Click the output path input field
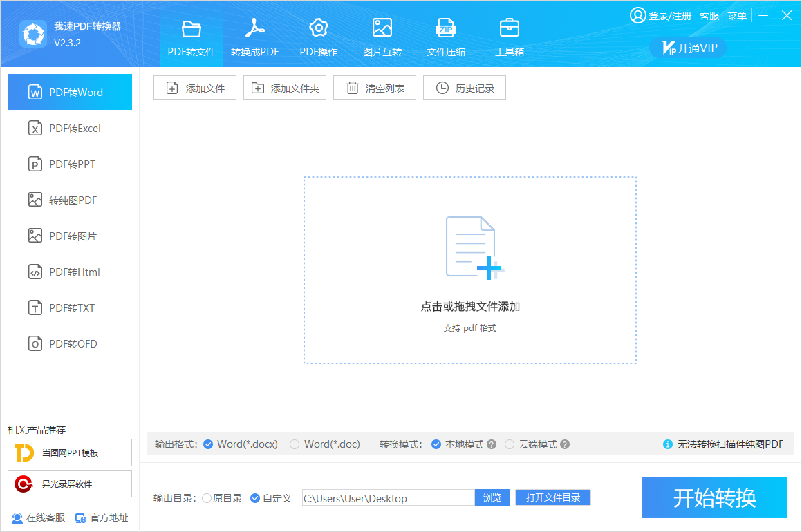802x532 pixels. pyautogui.click(x=389, y=497)
